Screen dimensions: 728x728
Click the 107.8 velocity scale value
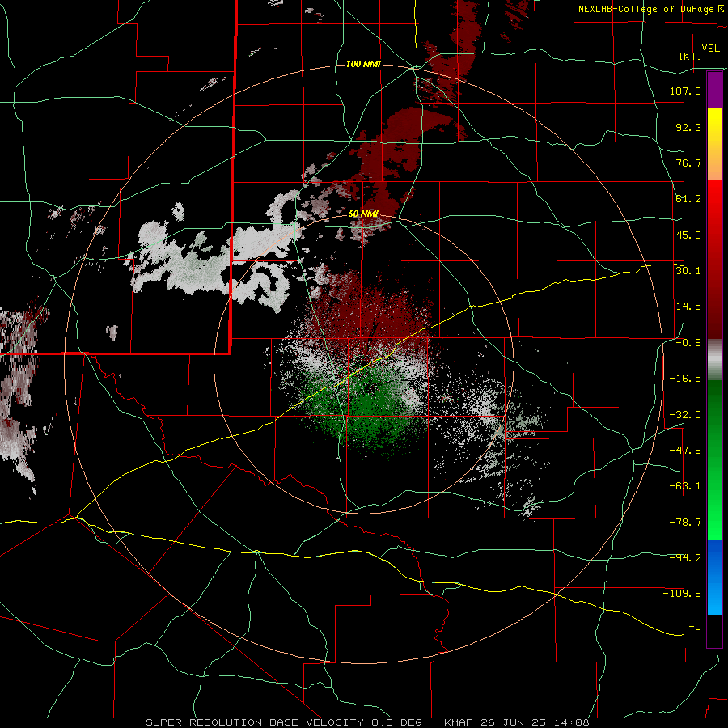[685, 91]
